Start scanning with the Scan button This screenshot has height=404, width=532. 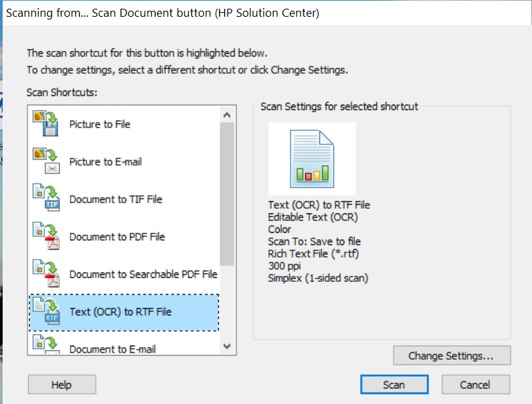click(394, 385)
